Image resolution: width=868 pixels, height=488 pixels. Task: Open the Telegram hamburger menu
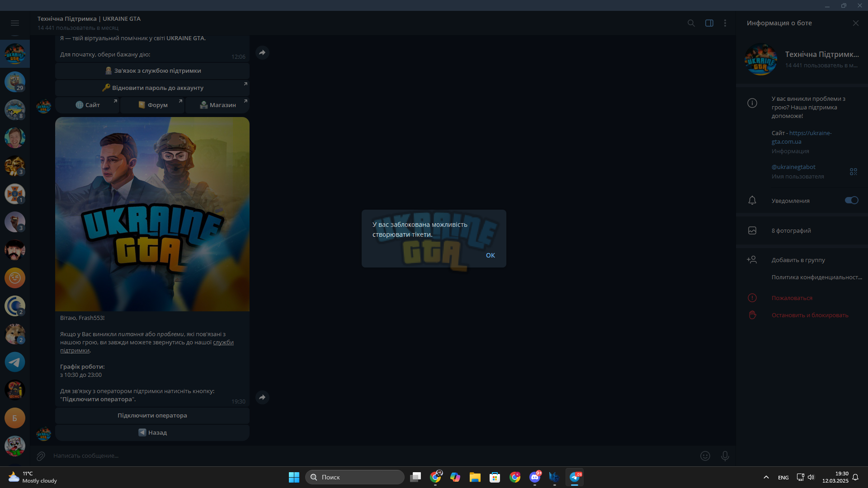pyautogui.click(x=14, y=23)
